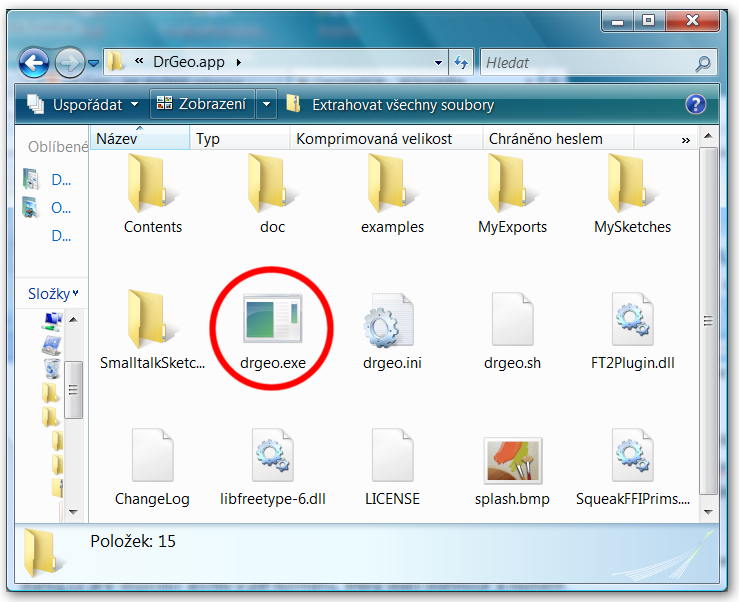Image resolution: width=739 pixels, height=602 pixels.
Task: Open the doc folder
Action: (x=272, y=194)
